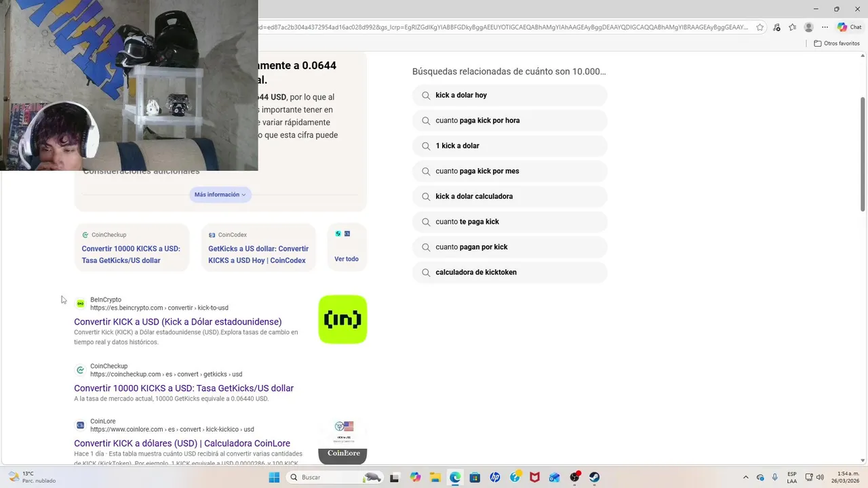Open the Favorites list icon
This screenshot has height=488, width=868.
point(792,27)
